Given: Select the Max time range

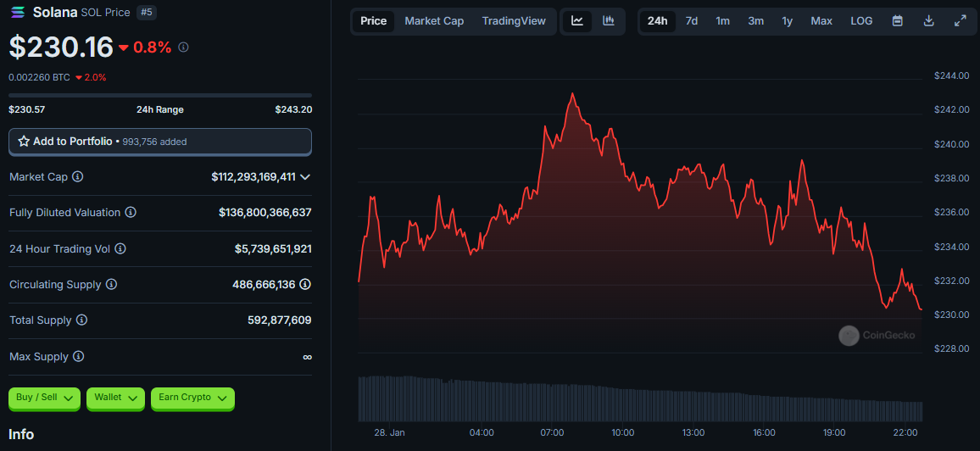Looking at the screenshot, I should click(821, 20).
